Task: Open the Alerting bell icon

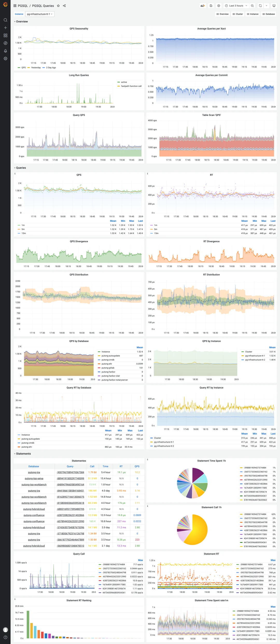Action: [x=5, y=51]
